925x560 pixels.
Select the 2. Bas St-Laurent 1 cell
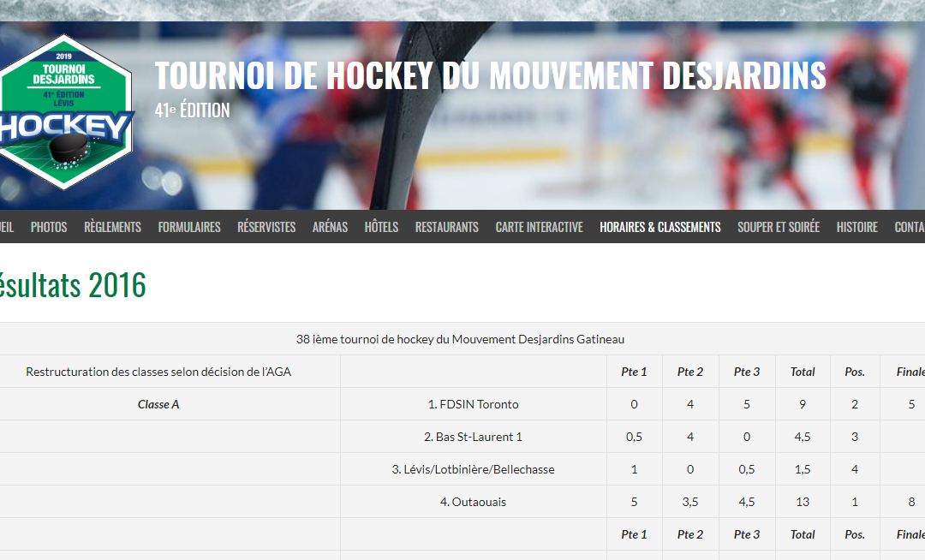(x=473, y=437)
